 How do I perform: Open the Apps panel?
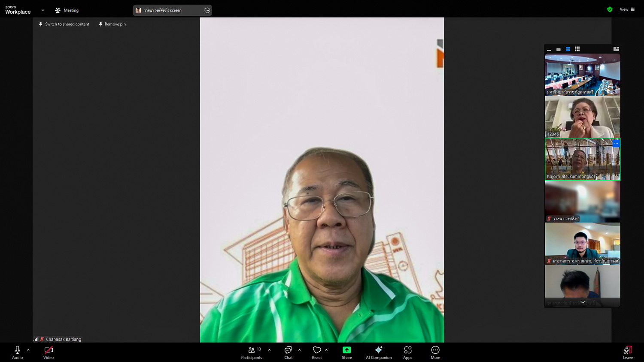tap(407, 353)
